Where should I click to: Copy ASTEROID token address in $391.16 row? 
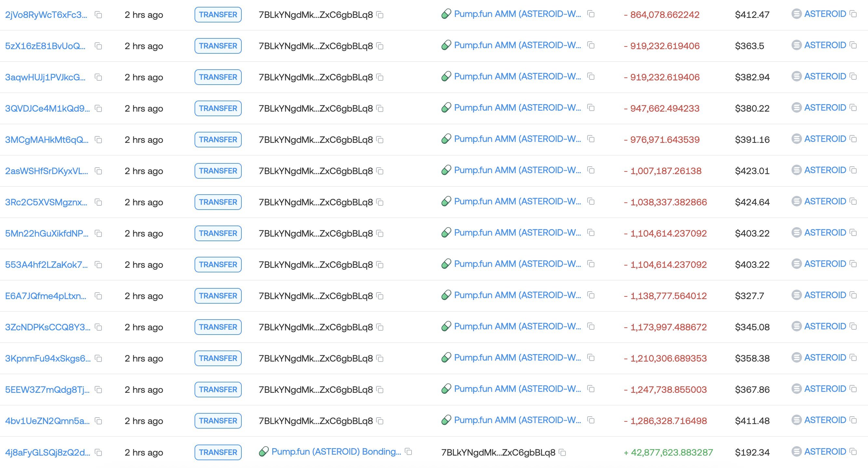pos(853,139)
